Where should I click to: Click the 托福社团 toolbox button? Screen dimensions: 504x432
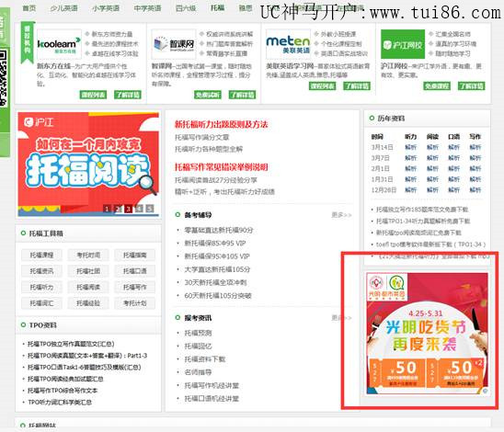(x=88, y=271)
